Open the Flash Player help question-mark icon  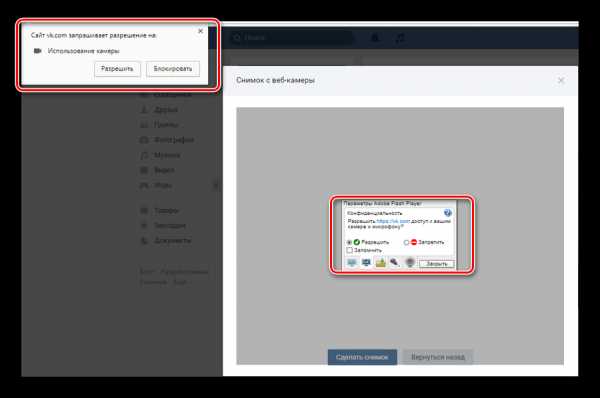click(x=447, y=213)
